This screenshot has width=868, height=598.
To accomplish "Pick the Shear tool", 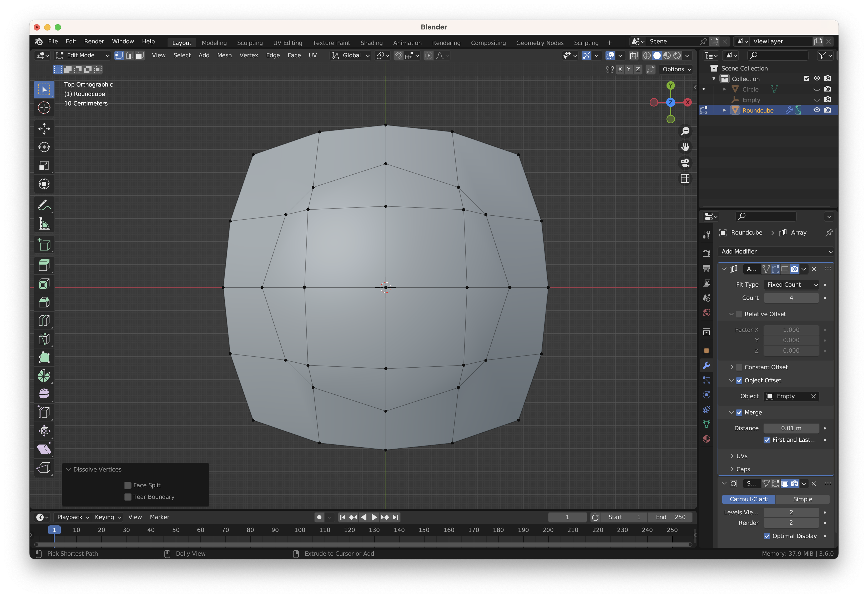I will pos(44,449).
